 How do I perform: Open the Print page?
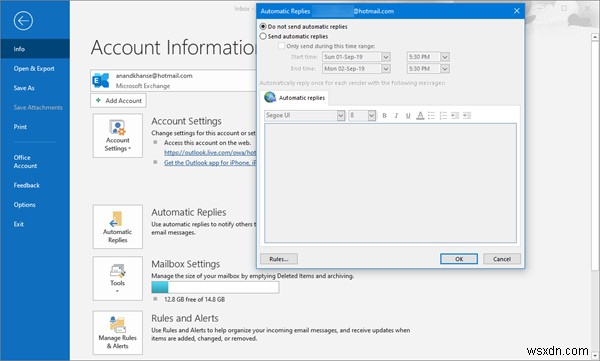[x=20, y=127]
